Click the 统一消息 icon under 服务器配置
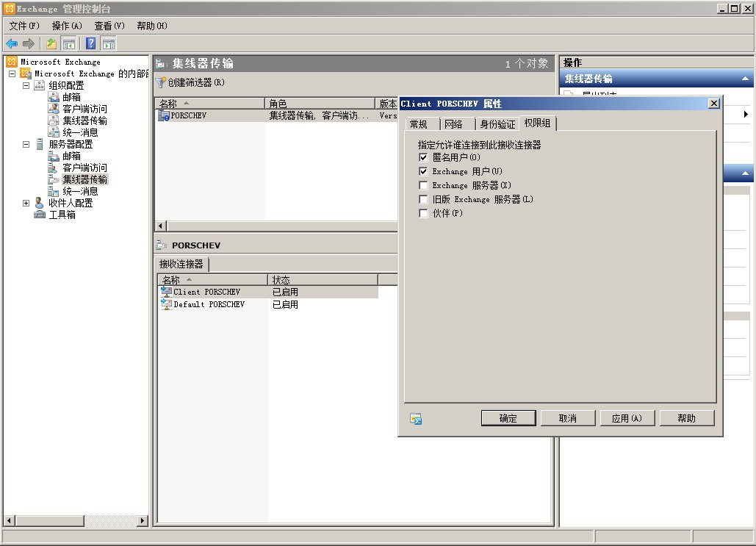The height and width of the screenshot is (546, 756). point(54,192)
